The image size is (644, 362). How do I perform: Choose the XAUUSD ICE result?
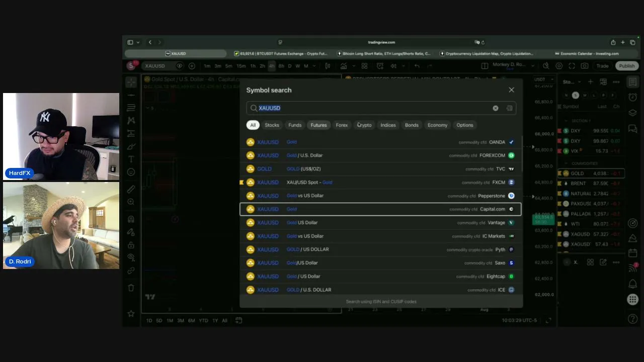[x=381, y=290]
